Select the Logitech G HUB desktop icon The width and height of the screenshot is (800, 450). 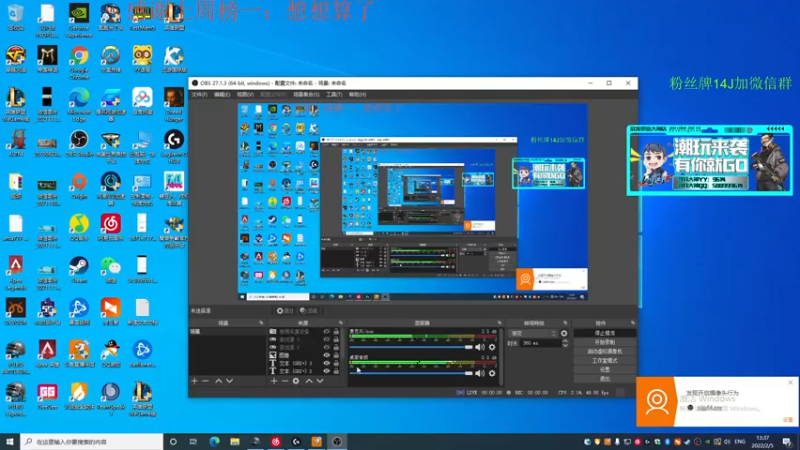(174, 145)
